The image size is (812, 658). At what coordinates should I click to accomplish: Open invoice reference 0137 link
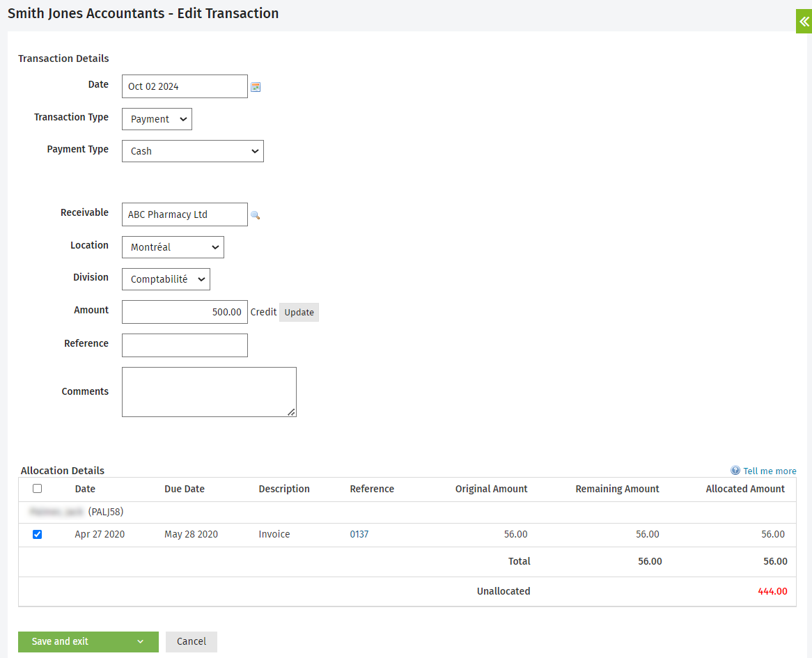[x=359, y=534]
